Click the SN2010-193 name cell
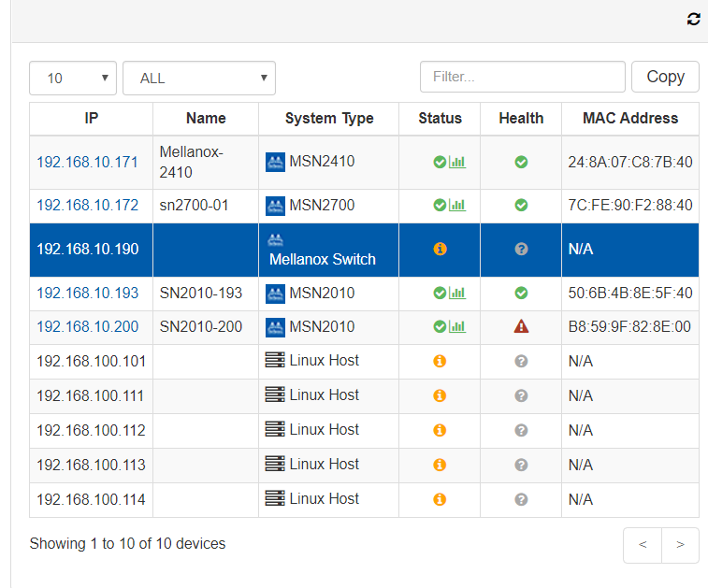708x588 pixels. coord(206,294)
